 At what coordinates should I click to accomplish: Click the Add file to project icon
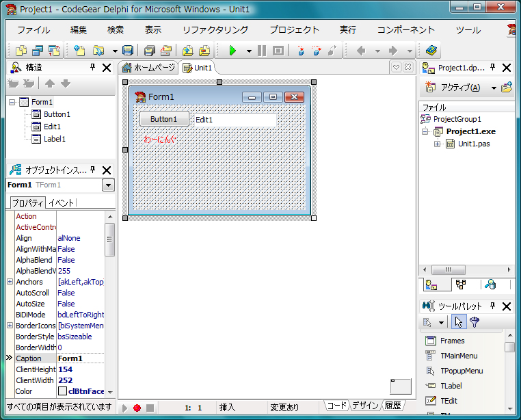(188, 51)
